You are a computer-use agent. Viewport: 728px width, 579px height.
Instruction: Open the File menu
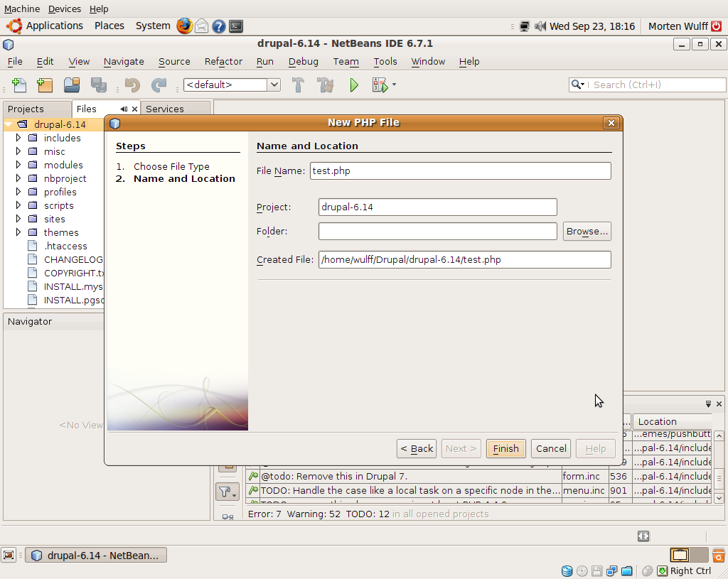[15, 61]
